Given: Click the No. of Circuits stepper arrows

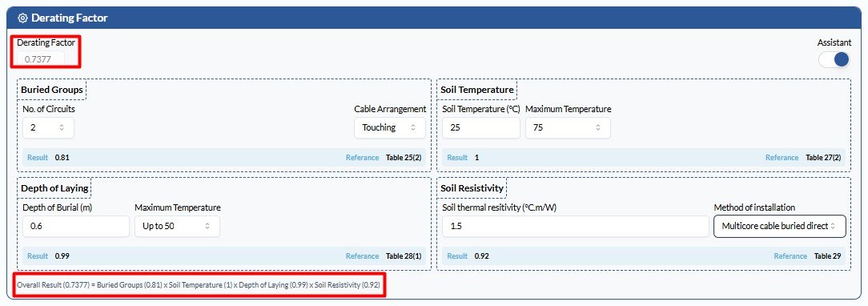Looking at the screenshot, I should coord(62,128).
